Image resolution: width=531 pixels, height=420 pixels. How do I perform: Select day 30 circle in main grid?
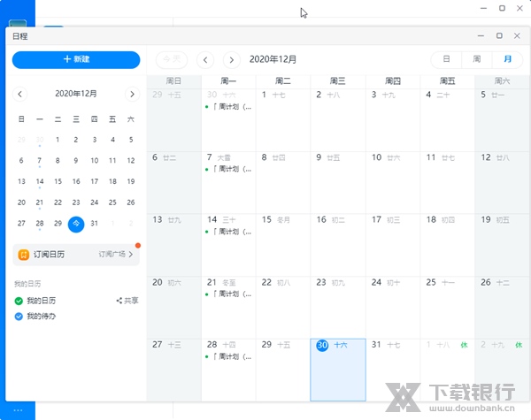(x=322, y=345)
